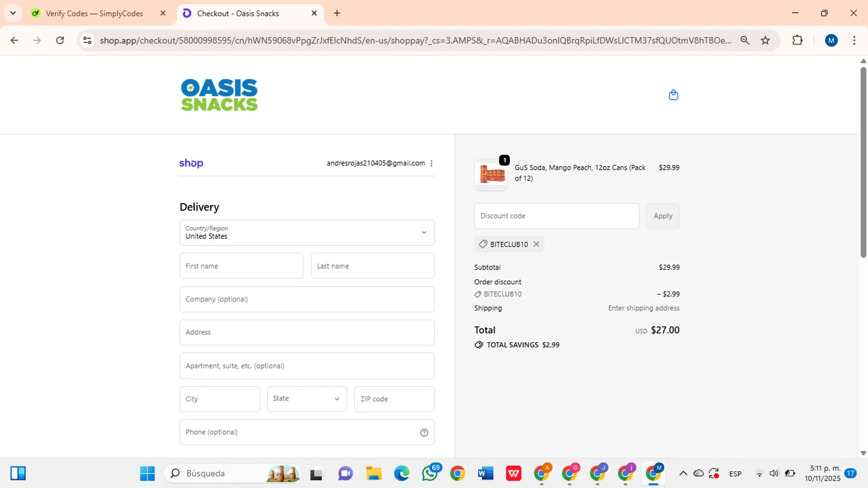Close the Checkout - Oasis Snacks tab
The height and width of the screenshot is (488, 868).
[x=314, y=13]
